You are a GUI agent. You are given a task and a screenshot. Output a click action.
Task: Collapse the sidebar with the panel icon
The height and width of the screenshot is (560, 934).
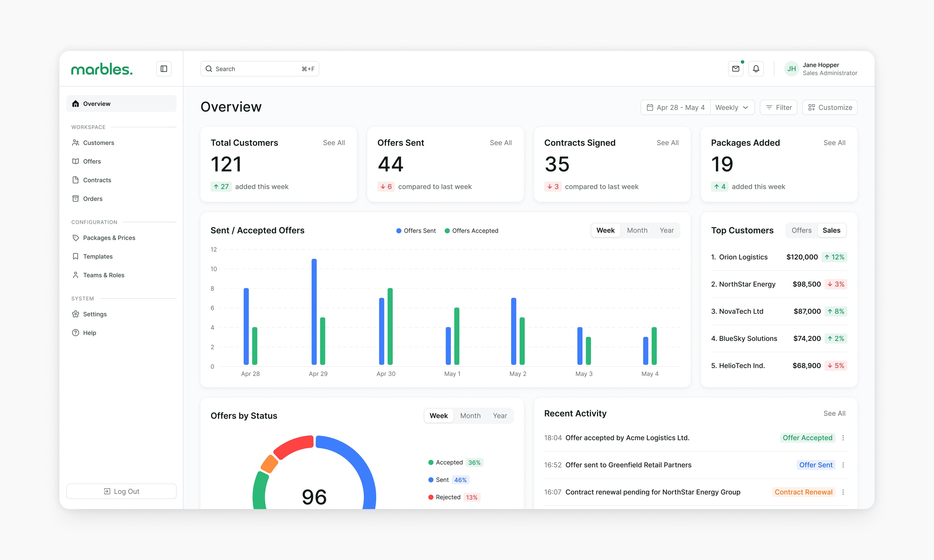(164, 69)
